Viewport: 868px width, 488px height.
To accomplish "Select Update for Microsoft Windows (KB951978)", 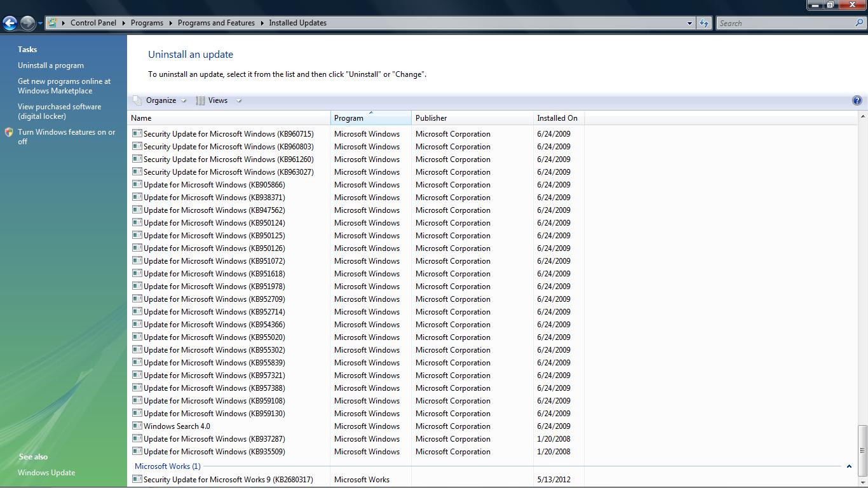I will coord(214,287).
